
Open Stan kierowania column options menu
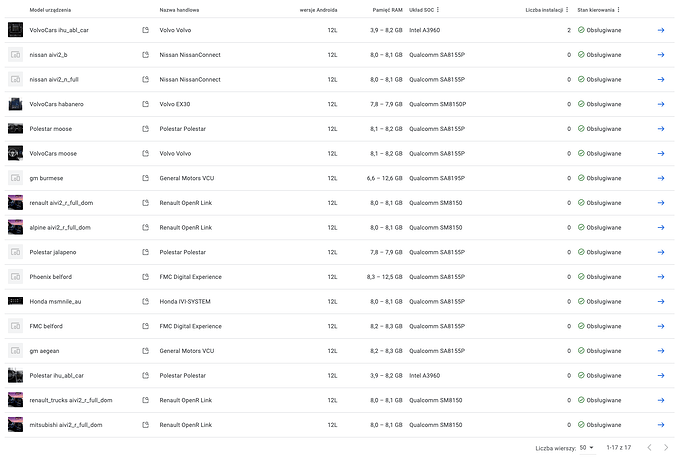618,10
